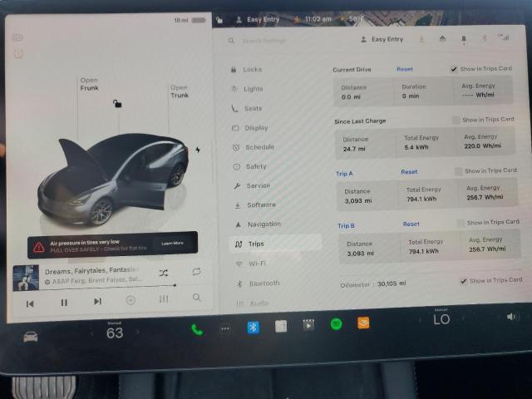Tap the car controls icon
The height and width of the screenshot is (399, 532).
pyautogui.click(x=31, y=337)
